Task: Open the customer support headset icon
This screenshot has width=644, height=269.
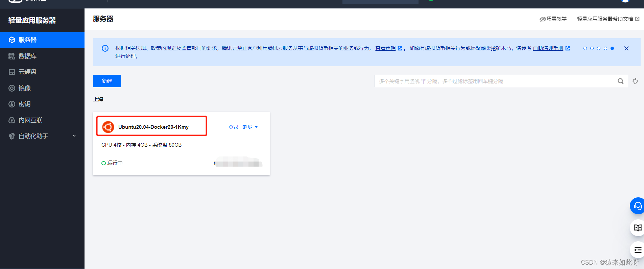Action: pyautogui.click(x=638, y=206)
